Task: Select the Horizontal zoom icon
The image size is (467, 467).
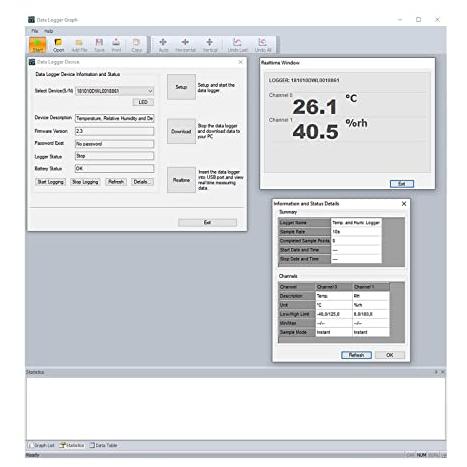Action: tap(185, 45)
